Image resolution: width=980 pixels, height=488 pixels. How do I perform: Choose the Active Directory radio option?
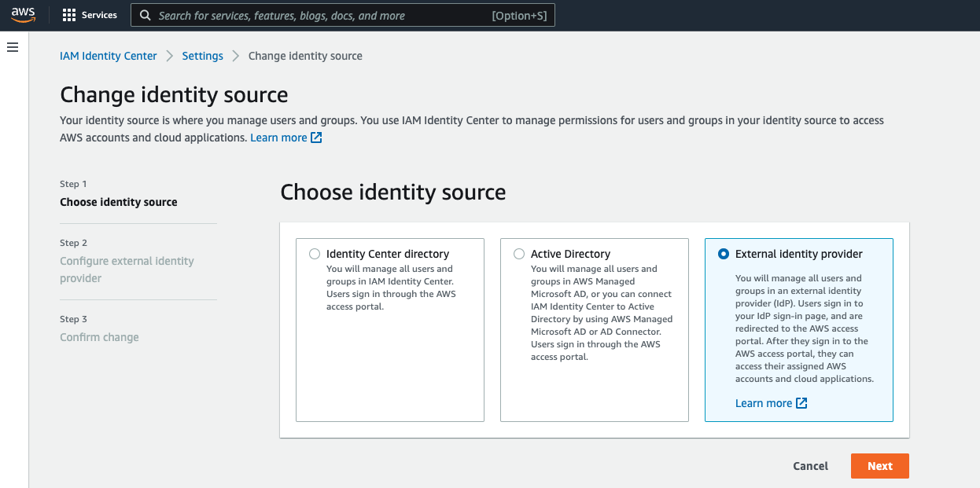[x=519, y=254]
